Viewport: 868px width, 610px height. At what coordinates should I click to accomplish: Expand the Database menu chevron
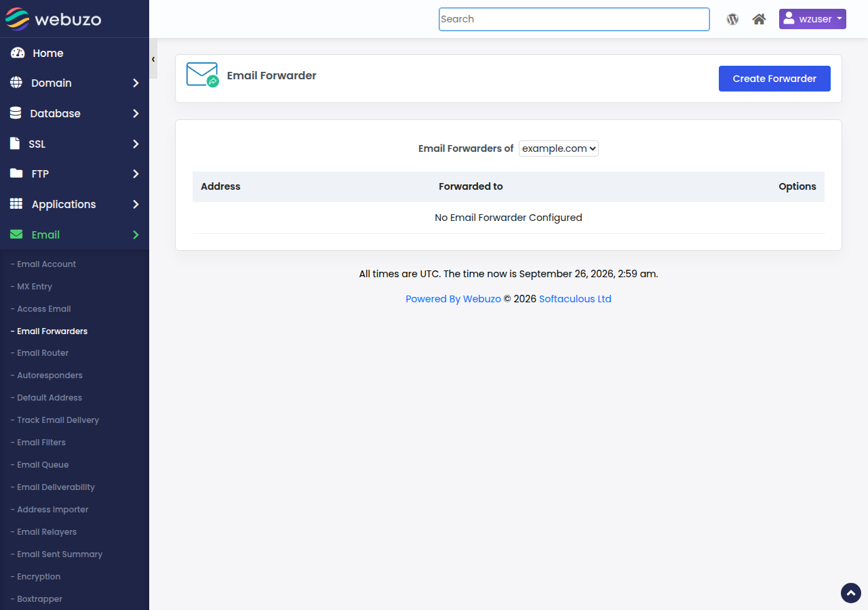point(136,113)
